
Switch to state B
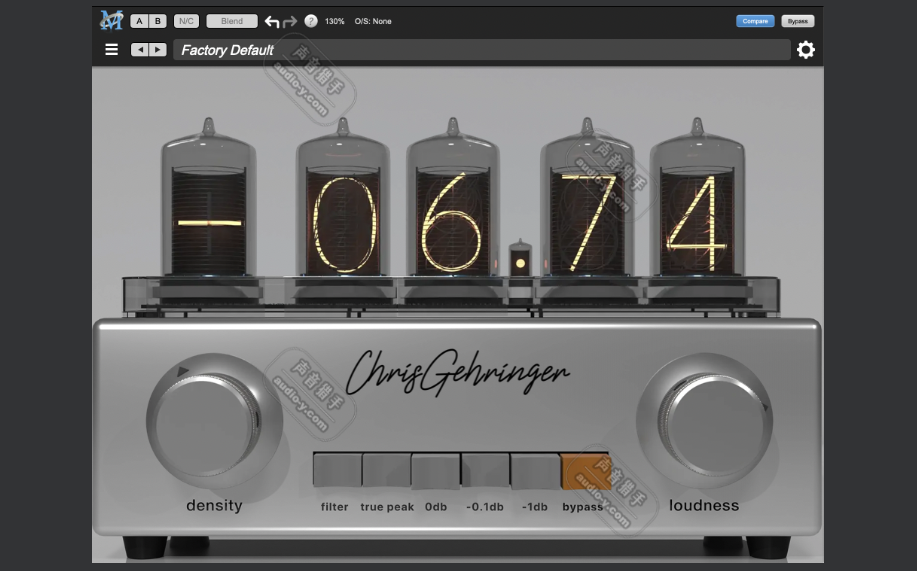157,21
